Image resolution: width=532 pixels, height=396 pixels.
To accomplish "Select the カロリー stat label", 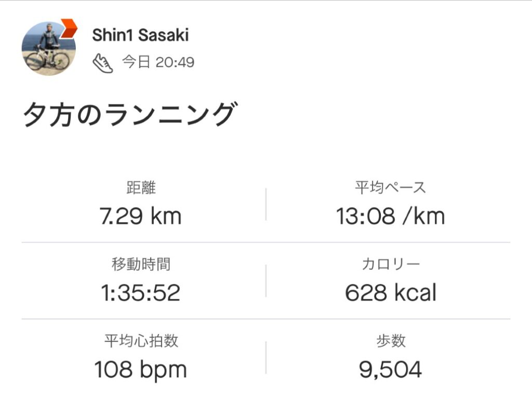I will [x=390, y=265].
